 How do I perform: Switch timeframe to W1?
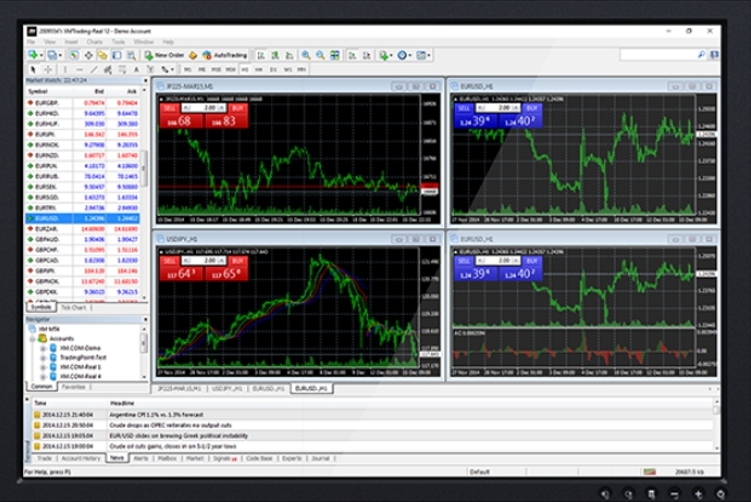tap(287, 69)
